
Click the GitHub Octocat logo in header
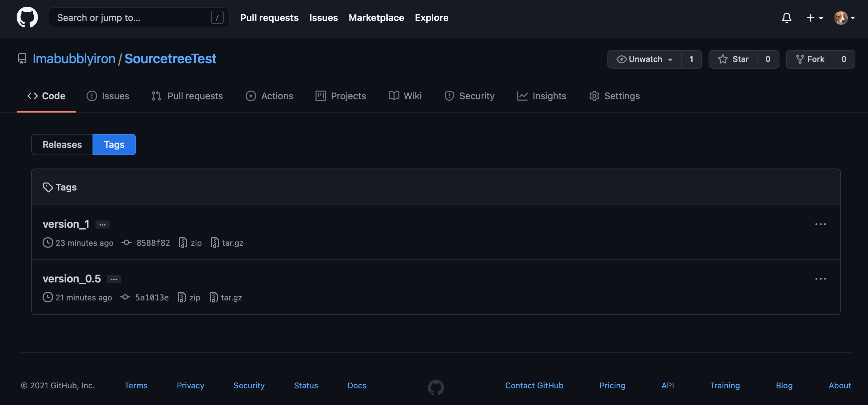click(x=27, y=17)
